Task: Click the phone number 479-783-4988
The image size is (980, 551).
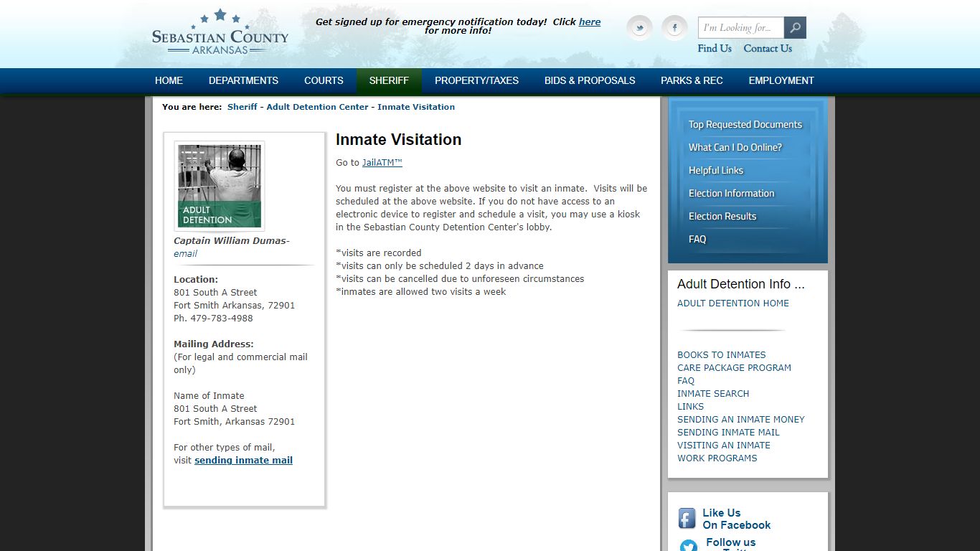Action: (x=222, y=319)
